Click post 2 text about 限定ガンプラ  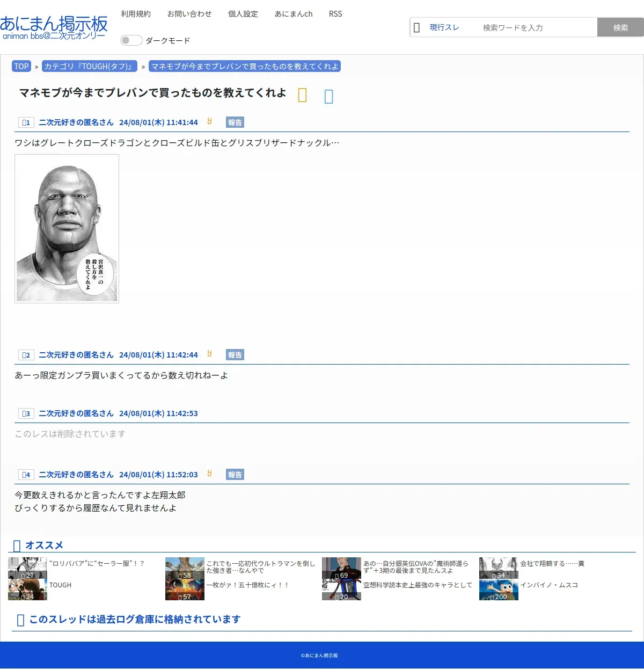tap(121, 375)
